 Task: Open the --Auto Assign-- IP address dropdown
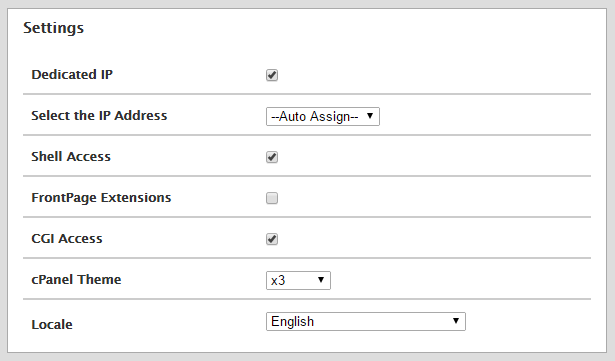pyautogui.click(x=323, y=117)
